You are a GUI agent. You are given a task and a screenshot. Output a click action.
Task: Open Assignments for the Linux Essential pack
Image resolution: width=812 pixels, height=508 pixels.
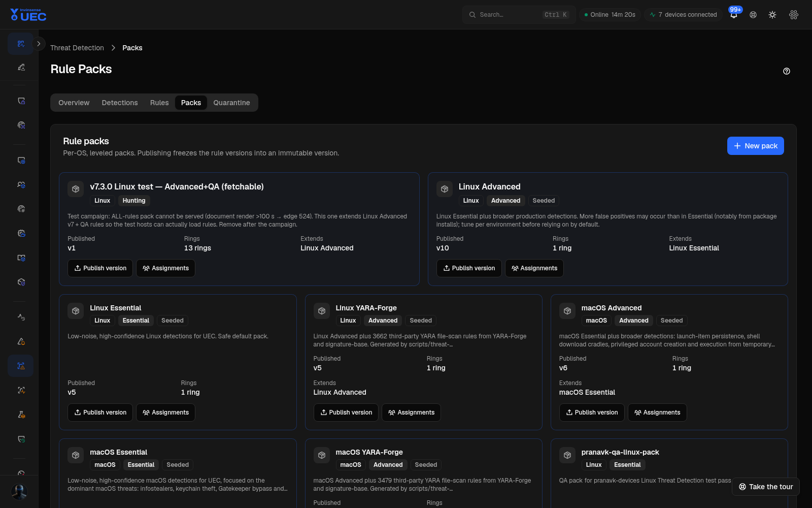165,412
